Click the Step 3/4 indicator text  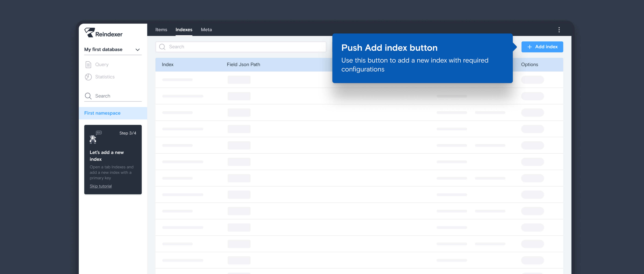tap(127, 133)
